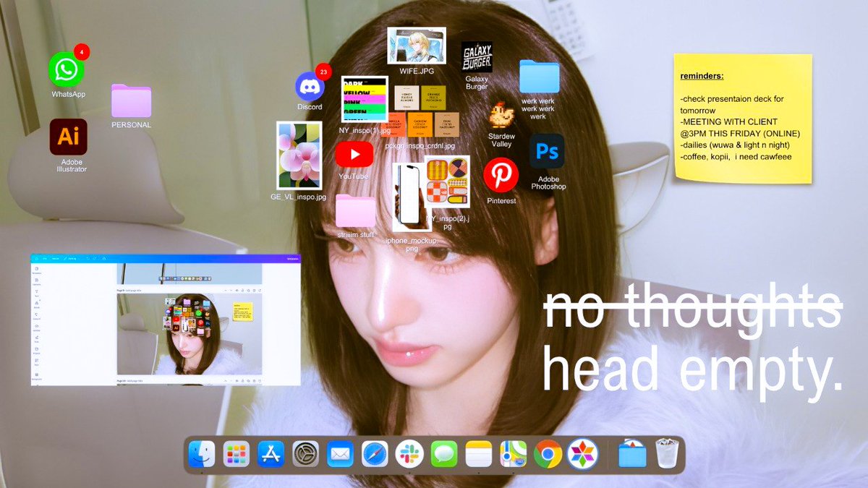Open the YouTube desktop icon

click(354, 154)
